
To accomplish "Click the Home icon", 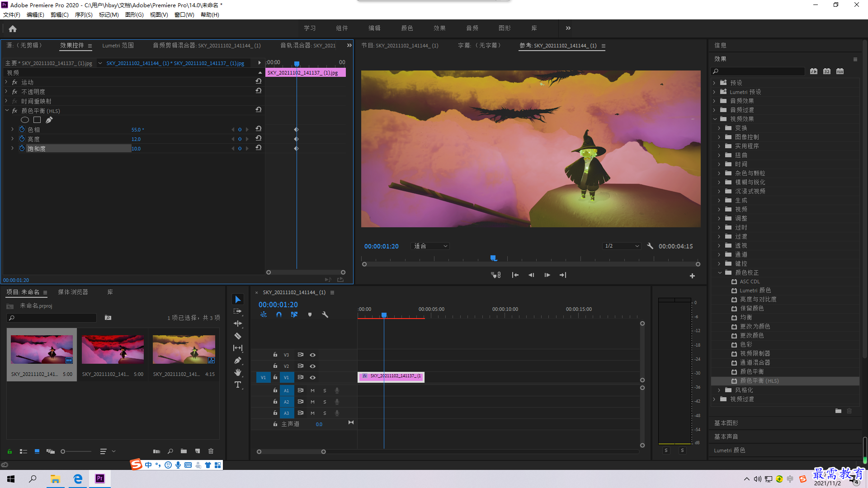I will [13, 28].
